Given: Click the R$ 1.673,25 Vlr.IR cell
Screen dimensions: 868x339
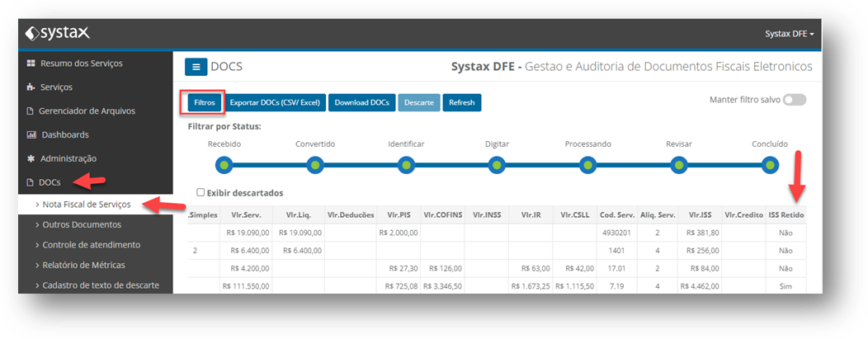Looking at the screenshot, I should click(531, 286).
